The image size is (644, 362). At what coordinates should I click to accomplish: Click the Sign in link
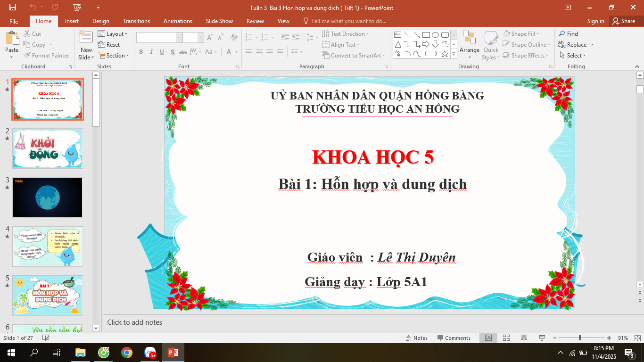click(x=595, y=21)
